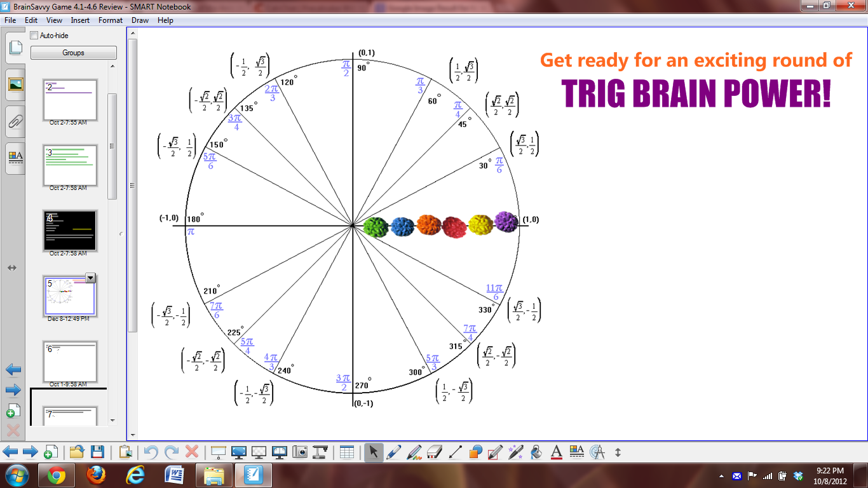Select the Measurement tools compass icon
The height and width of the screenshot is (488, 868).
point(598,451)
